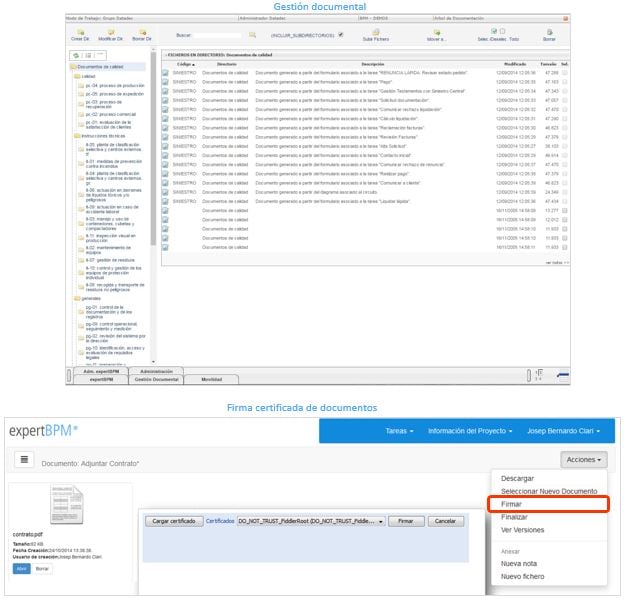Open the Josep Bernardo Clari user dropdown
The height and width of the screenshot is (599, 624).
click(x=564, y=431)
